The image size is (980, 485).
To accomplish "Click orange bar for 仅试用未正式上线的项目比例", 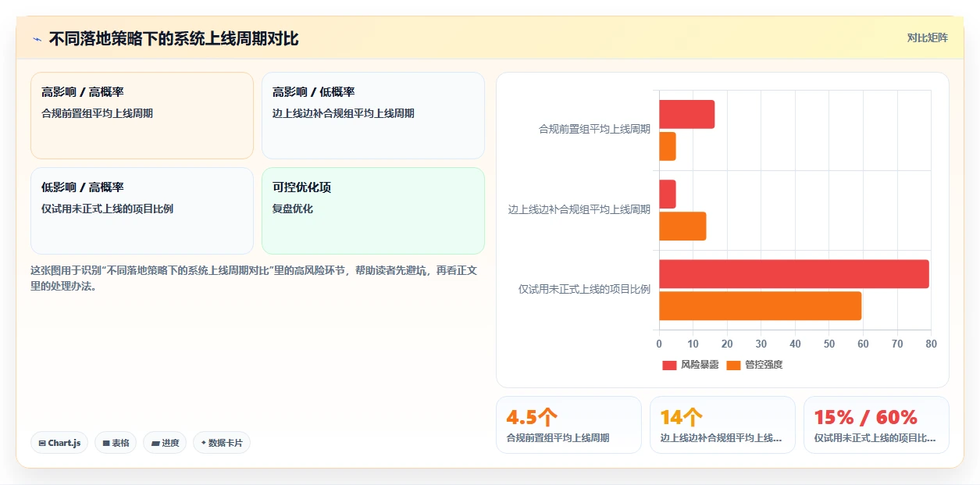I will click(760, 305).
